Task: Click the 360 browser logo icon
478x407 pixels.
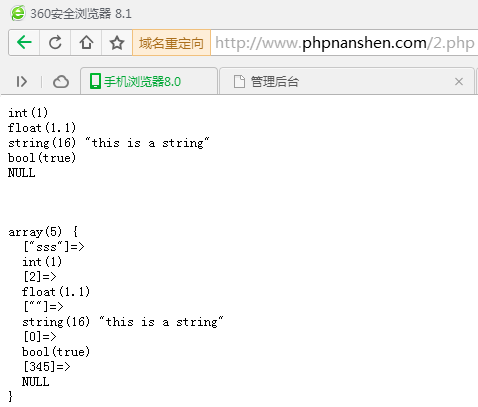Action: 18,13
